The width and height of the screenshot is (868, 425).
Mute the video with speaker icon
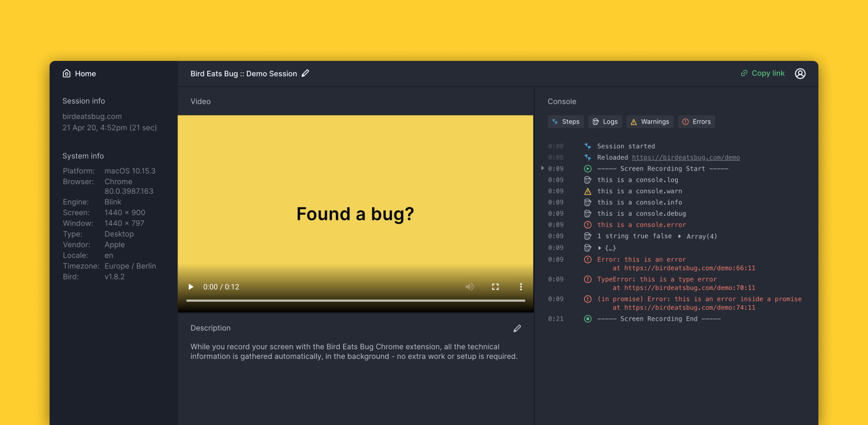[x=469, y=287]
